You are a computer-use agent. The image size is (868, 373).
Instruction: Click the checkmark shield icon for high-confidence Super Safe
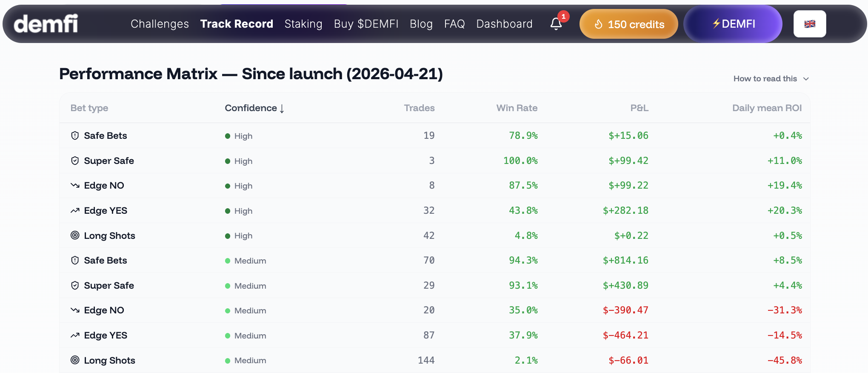pos(75,161)
